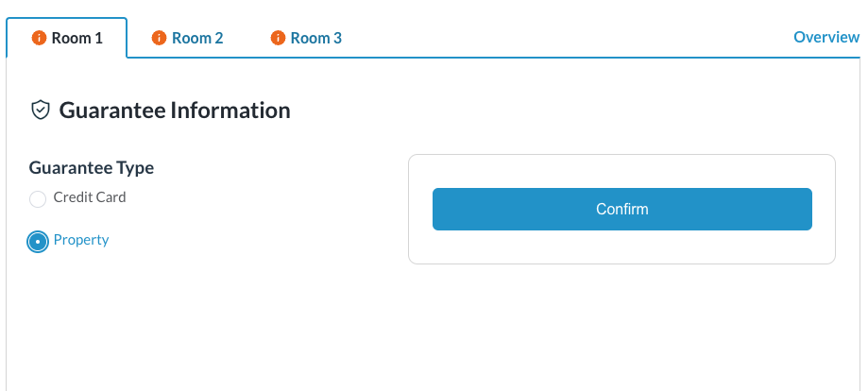
Task: Click the shield icon beside Guarantee Information
Action: tap(41, 110)
